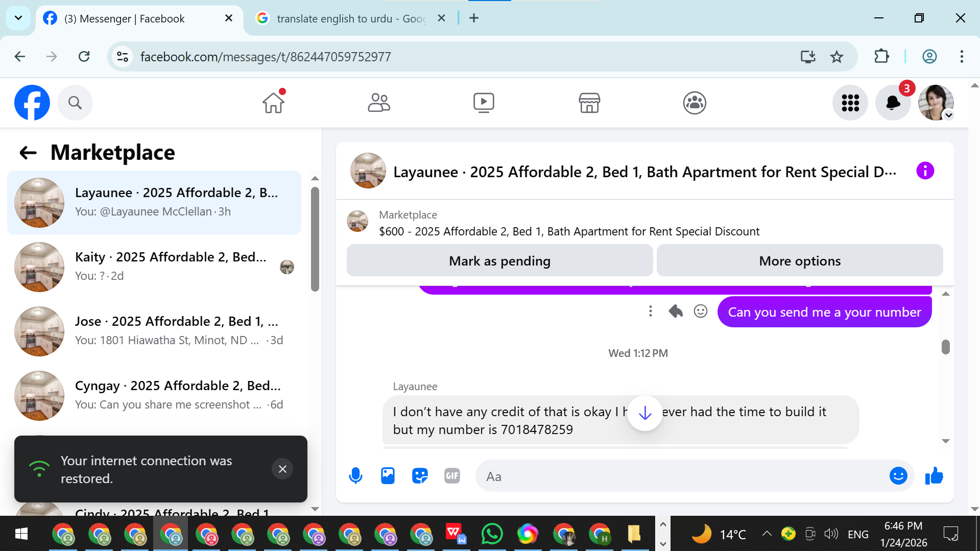Open the Facebook logo home link

coord(32,103)
